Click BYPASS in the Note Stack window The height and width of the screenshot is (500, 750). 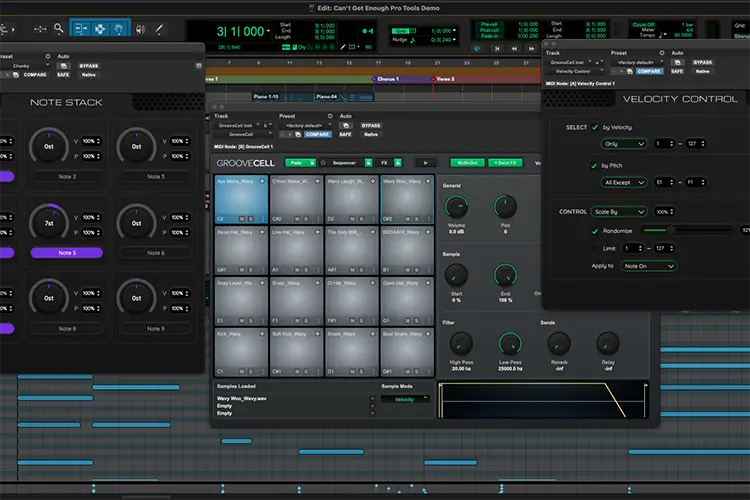click(x=88, y=66)
